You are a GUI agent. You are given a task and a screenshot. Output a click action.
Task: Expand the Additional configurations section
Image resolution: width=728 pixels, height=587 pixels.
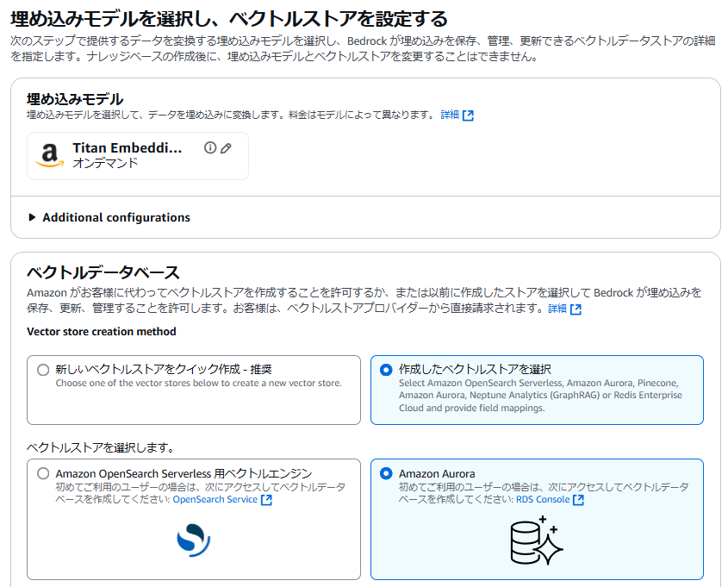pos(109,217)
